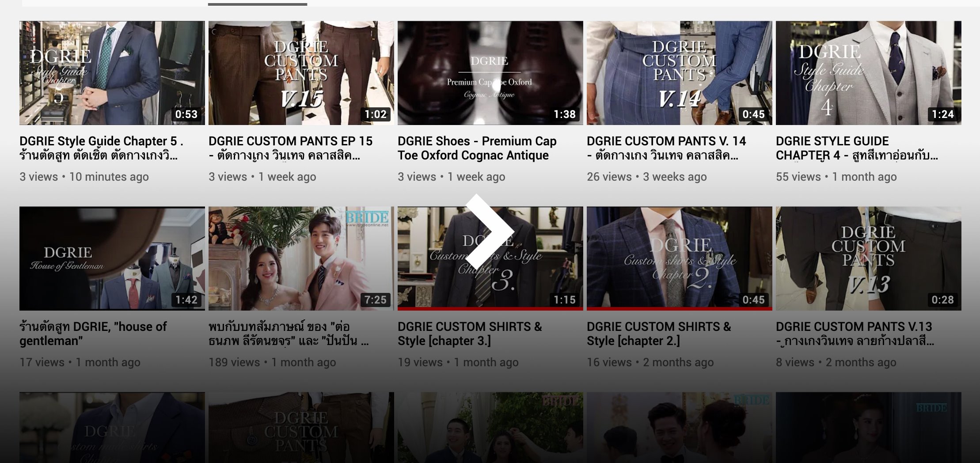Screen dimensions: 980x463
Task: Play the bottom-row BRIDE wedding video
Action: click(x=490, y=426)
